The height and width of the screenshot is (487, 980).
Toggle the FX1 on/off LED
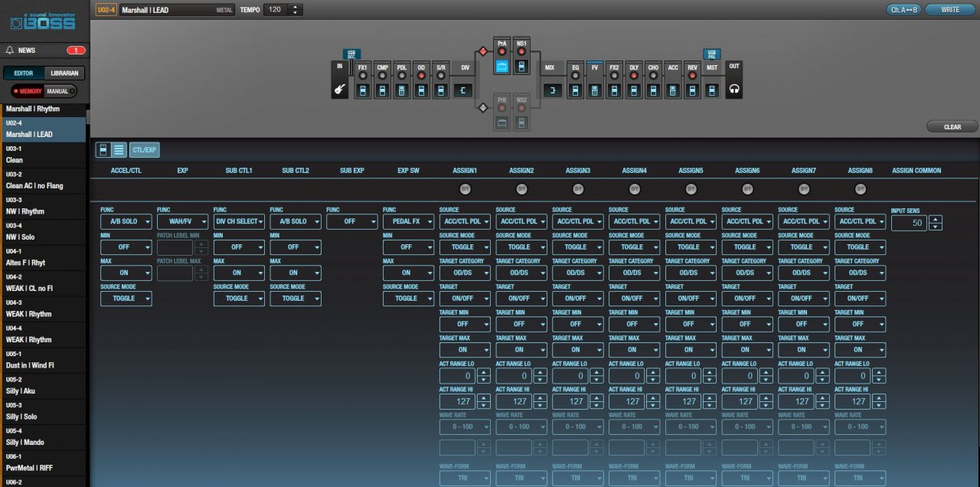tap(363, 77)
